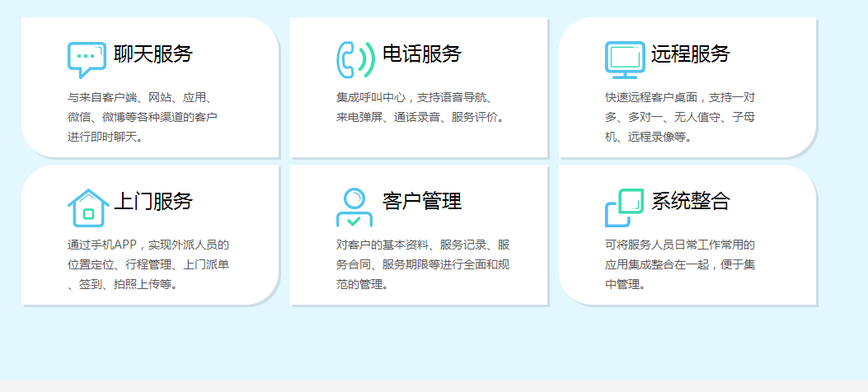The image size is (868, 392).
Task: Click the description starting 对客户的基本资料
Action: (423, 265)
